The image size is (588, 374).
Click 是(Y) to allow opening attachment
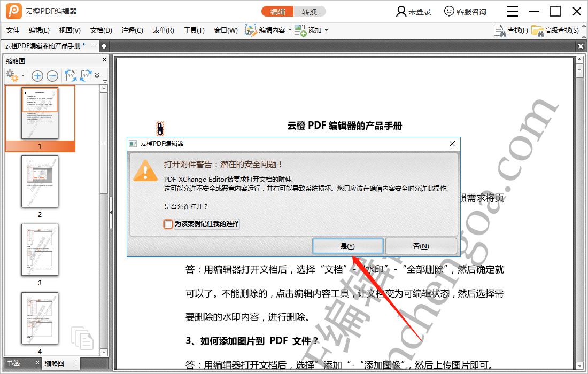pos(347,246)
